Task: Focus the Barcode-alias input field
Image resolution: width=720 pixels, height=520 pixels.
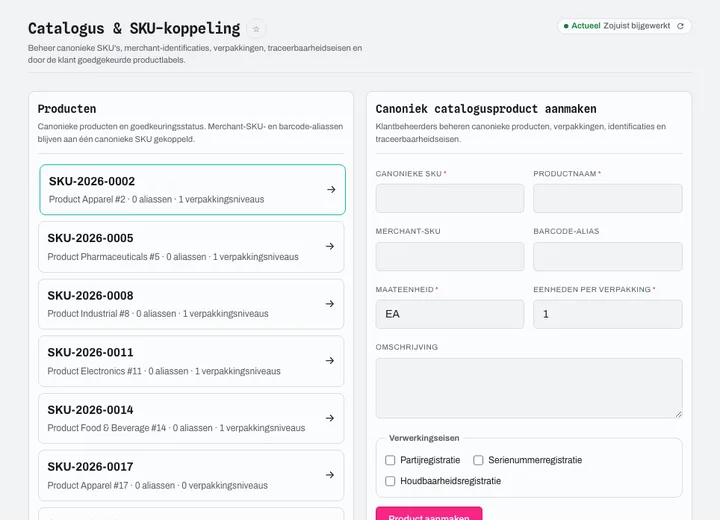Action: click(608, 256)
